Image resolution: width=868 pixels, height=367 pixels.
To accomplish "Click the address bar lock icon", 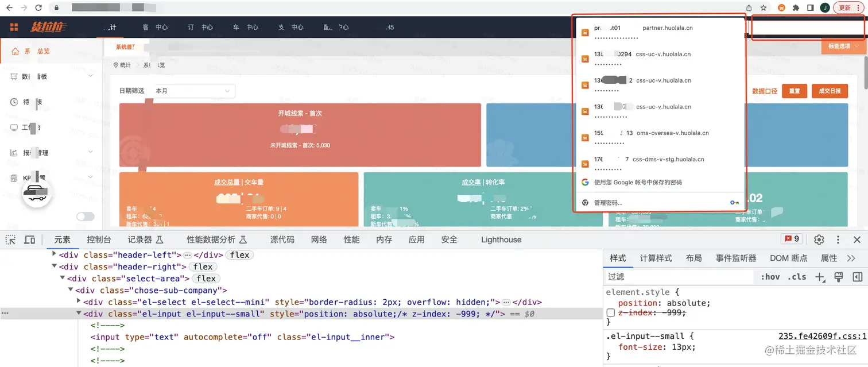I will click(56, 8).
